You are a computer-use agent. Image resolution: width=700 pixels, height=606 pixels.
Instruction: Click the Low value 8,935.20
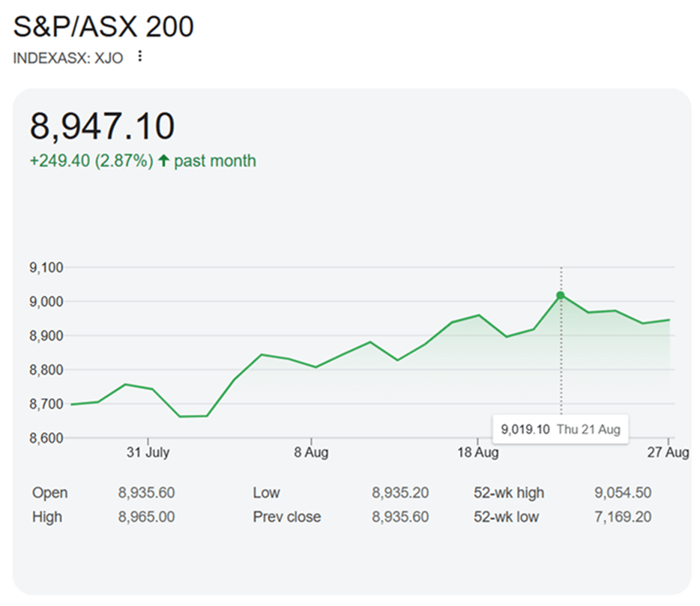pyautogui.click(x=400, y=493)
